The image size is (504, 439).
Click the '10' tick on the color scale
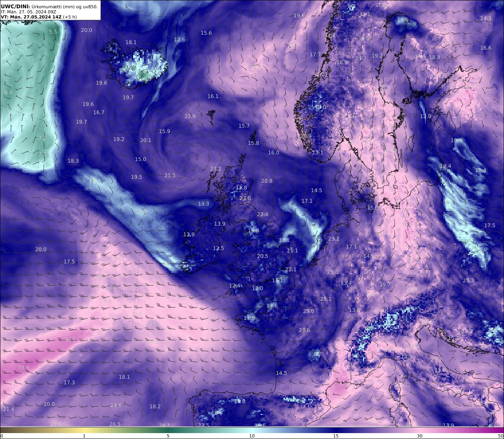pos(252,436)
